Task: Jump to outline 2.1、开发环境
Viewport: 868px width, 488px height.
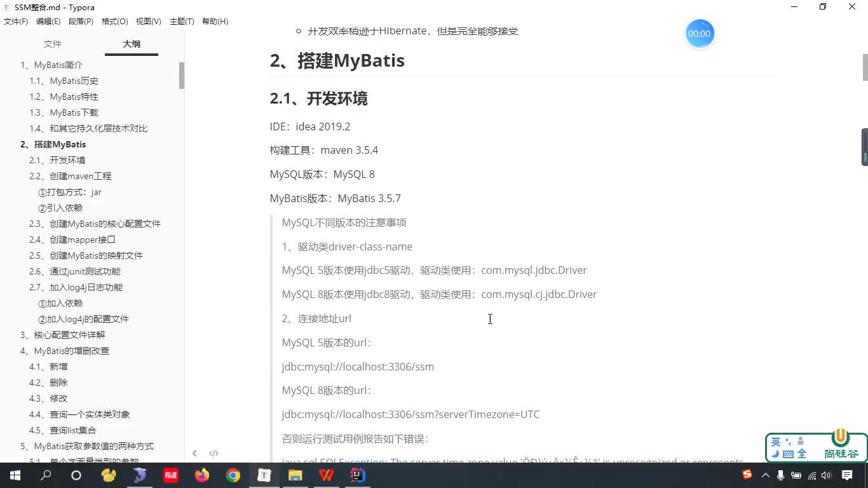Action: (57, 160)
